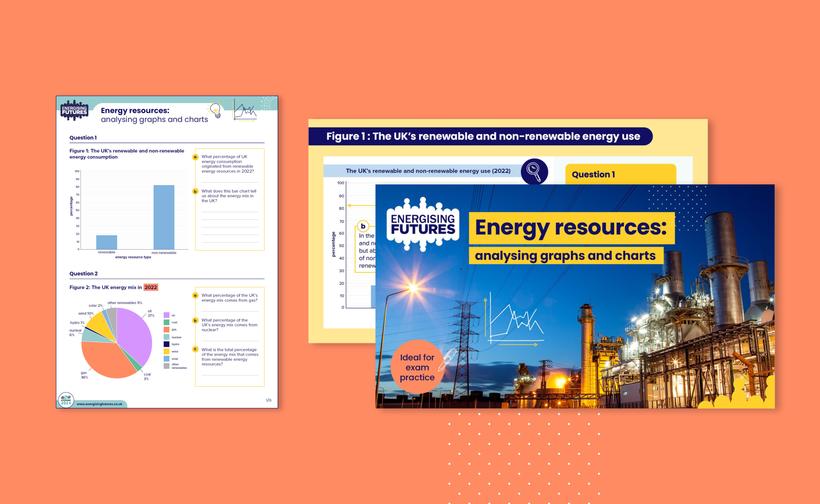Click the Energising Futures logo on the worksheet
This screenshot has height=504, width=820.
[x=74, y=110]
